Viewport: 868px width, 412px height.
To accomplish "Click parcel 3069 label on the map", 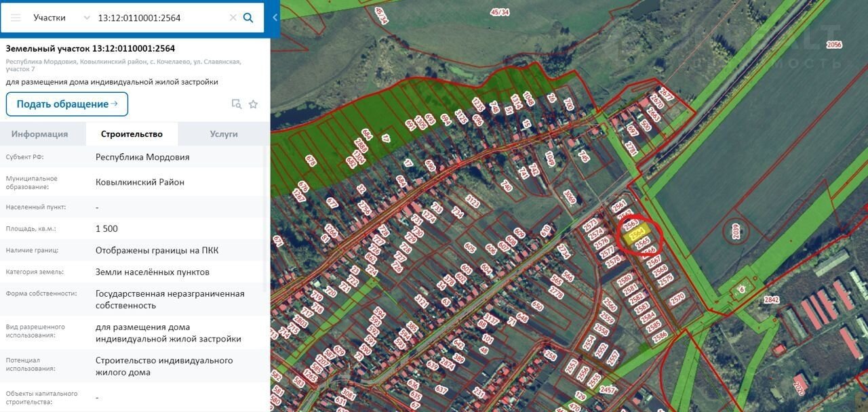I will [569, 197].
